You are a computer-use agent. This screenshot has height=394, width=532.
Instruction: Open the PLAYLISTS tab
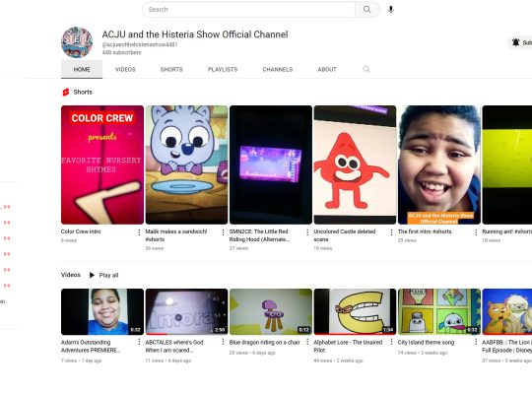point(223,69)
